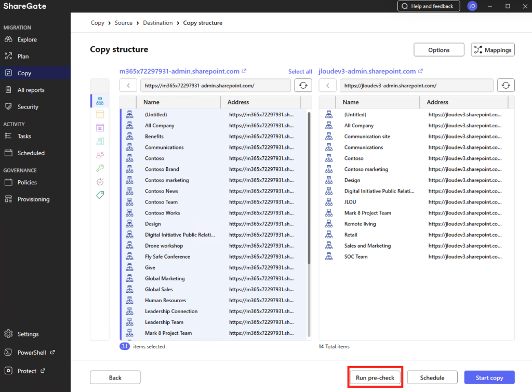Go to the Security section

click(28, 107)
